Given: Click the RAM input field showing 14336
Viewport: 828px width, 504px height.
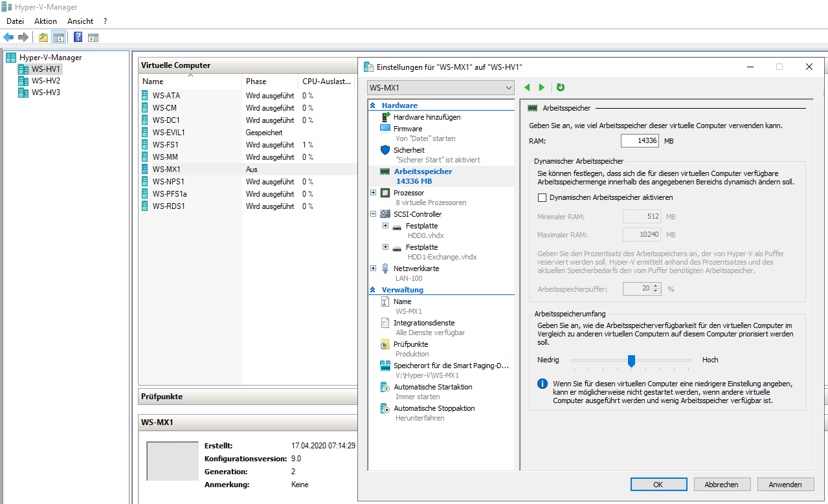Looking at the screenshot, I should [x=640, y=140].
